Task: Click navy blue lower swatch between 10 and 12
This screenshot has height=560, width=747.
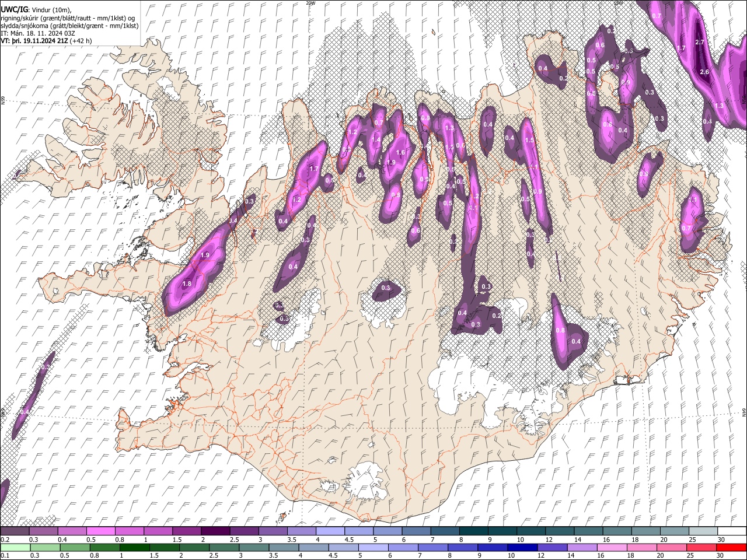Action: coord(522,548)
